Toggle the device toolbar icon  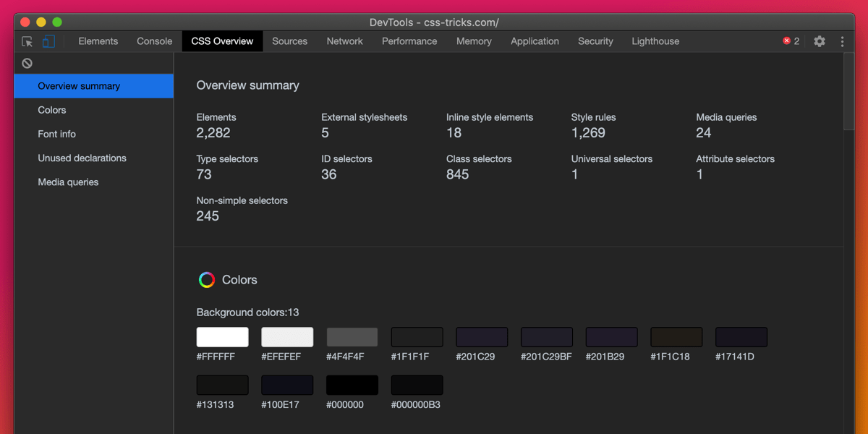[48, 41]
